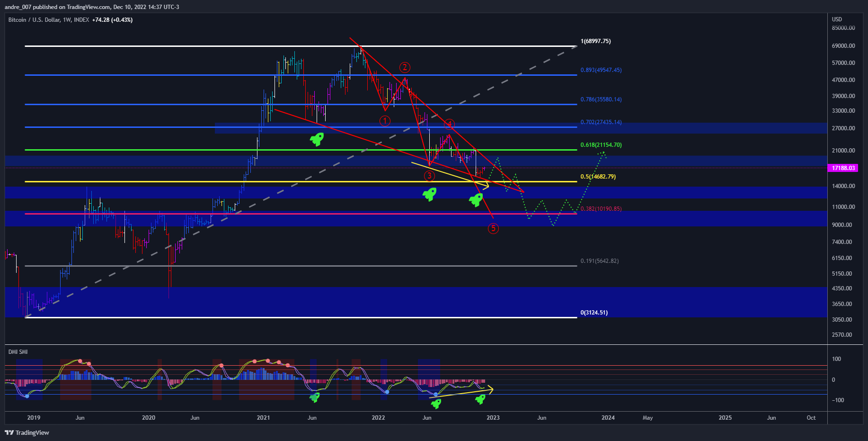The image size is (868, 441).
Task: Click the green rocket under the mid-2021 candles
Action: point(317,139)
